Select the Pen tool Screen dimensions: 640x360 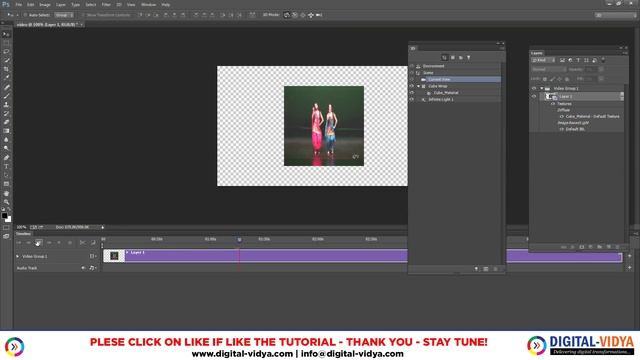6,158
